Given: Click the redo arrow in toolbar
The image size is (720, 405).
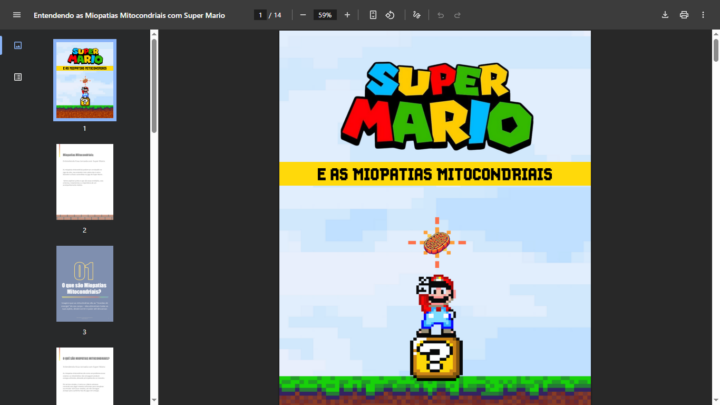Looking at the screenshot, I should [x=457, y=15].
